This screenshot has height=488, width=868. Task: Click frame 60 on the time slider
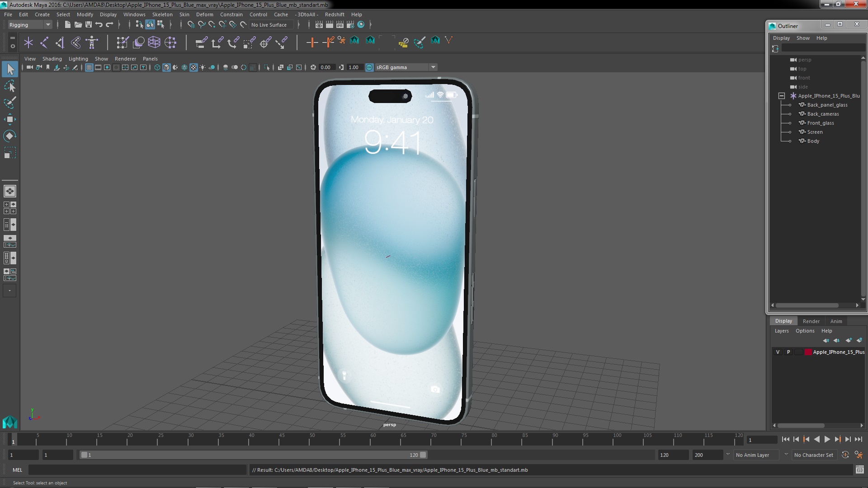click(x=373, y=439)
